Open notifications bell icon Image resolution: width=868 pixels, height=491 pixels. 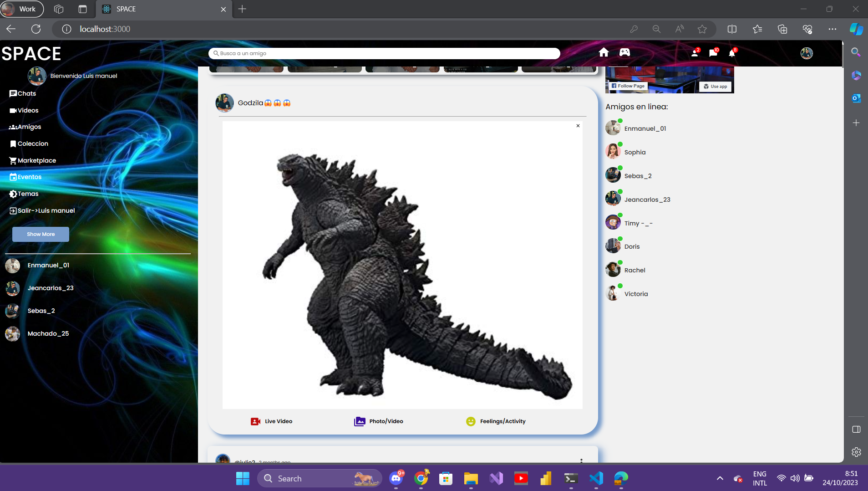tap(732, 53)
